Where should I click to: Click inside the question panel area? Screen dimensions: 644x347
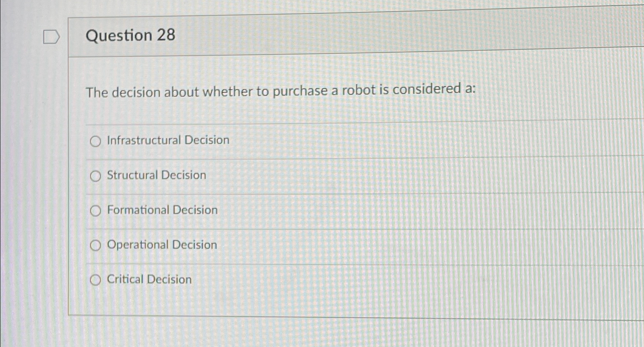[344, 172]
